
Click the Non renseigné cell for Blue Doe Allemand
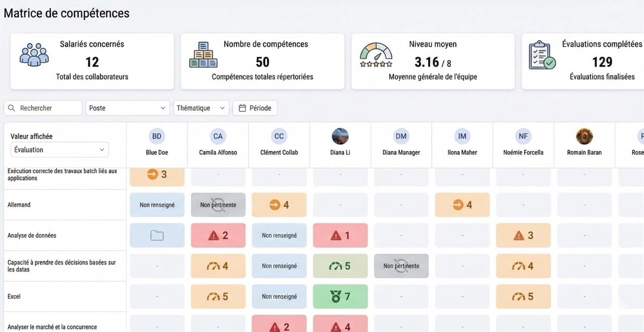157,205
